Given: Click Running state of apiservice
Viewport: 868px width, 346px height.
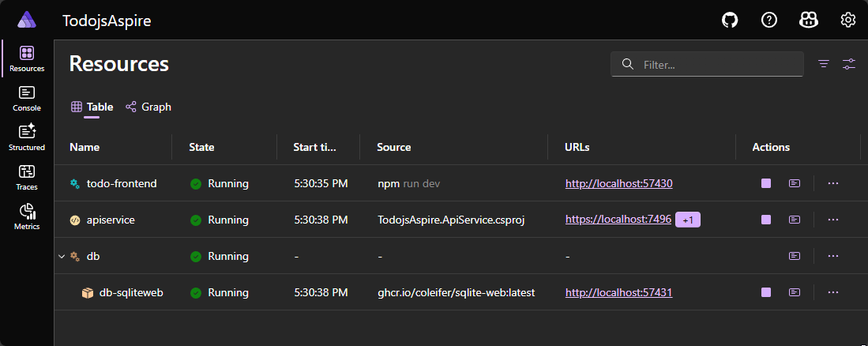Looking at the screenshot, I should pyautogui.click(x=220, y=220).
